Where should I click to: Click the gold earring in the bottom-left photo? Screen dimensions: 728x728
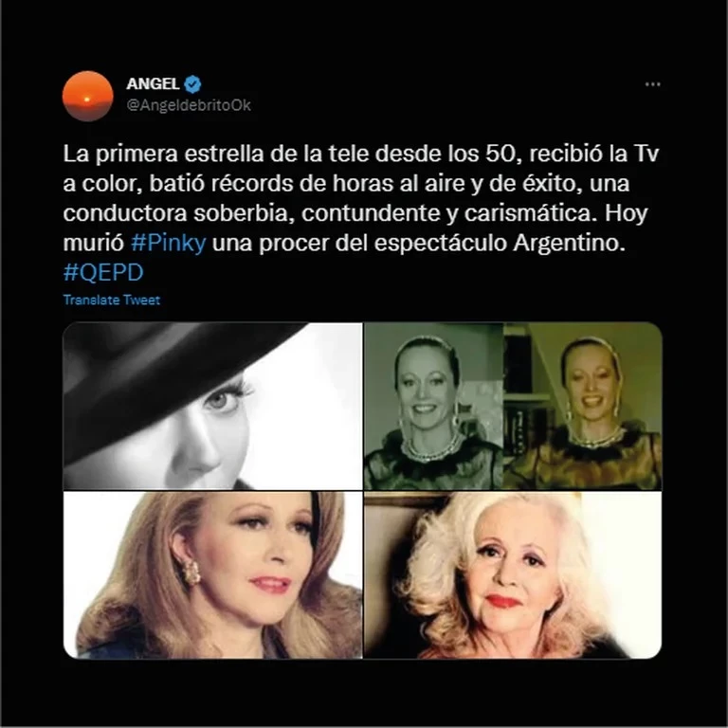point(191,572)
